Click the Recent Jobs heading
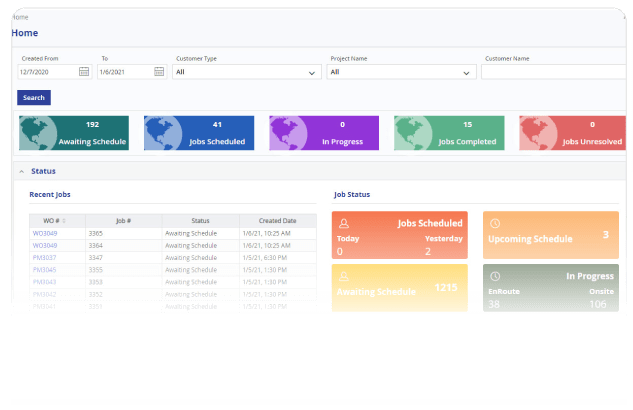This screenshot has width=633, height=410. [x=50, y=195]
